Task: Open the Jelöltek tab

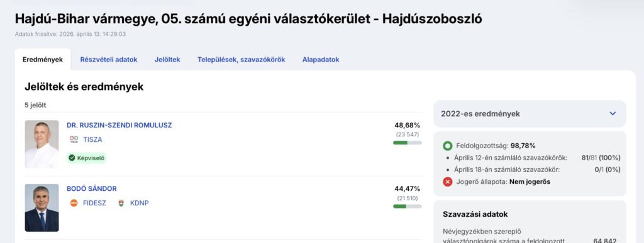Action: (167, 60)
